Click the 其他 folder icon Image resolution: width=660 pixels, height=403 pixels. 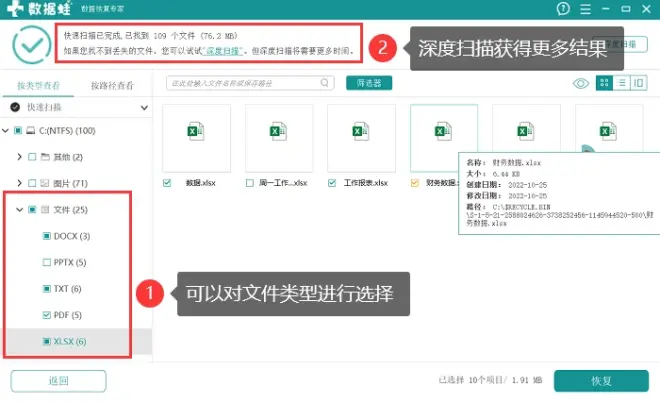click(x=45, y=157)
